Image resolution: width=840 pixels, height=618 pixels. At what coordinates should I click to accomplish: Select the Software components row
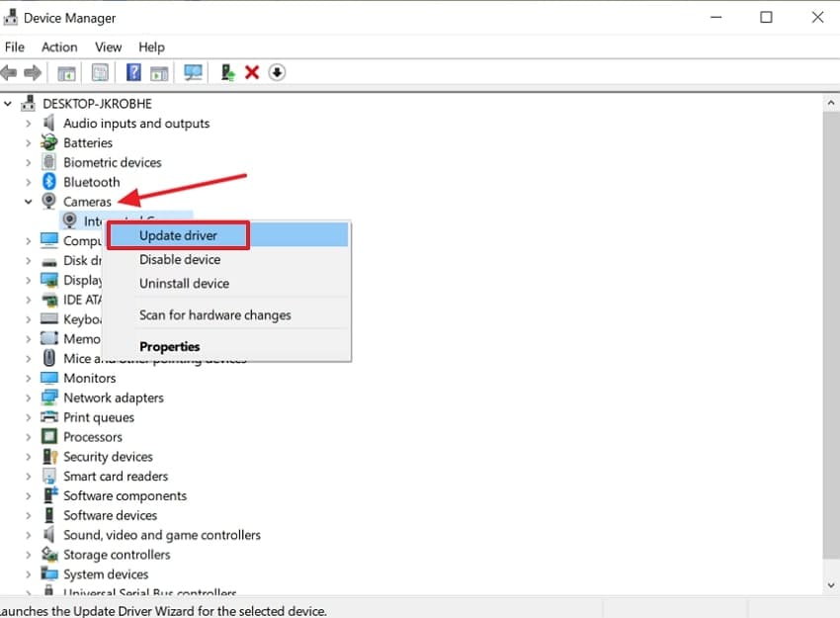pyautogui.click(x=125, y=495)
